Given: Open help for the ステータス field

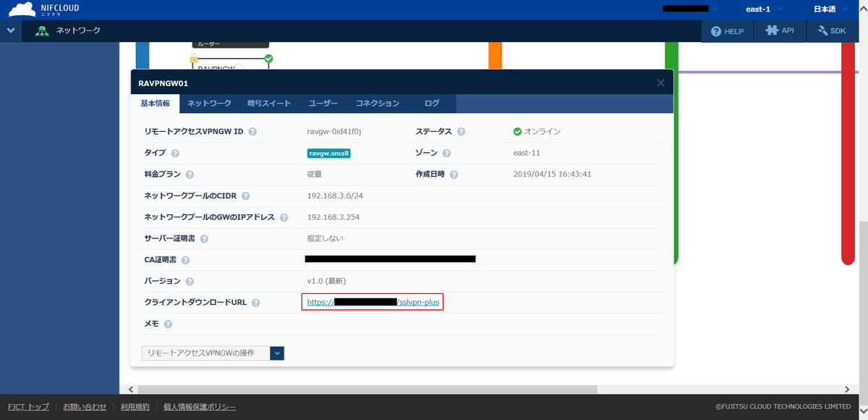Looking at the screenshot, I should 462,132.
